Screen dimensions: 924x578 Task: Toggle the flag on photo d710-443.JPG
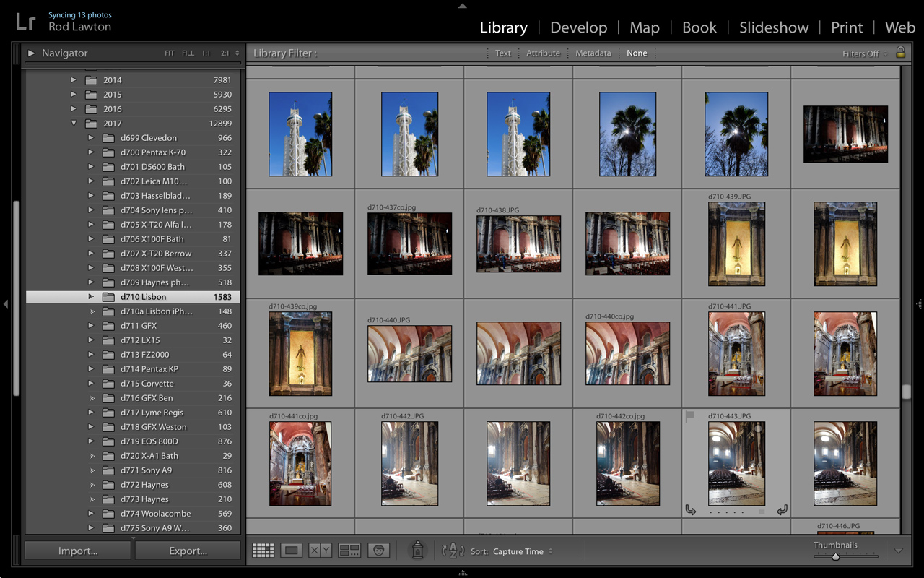[689, 416]
